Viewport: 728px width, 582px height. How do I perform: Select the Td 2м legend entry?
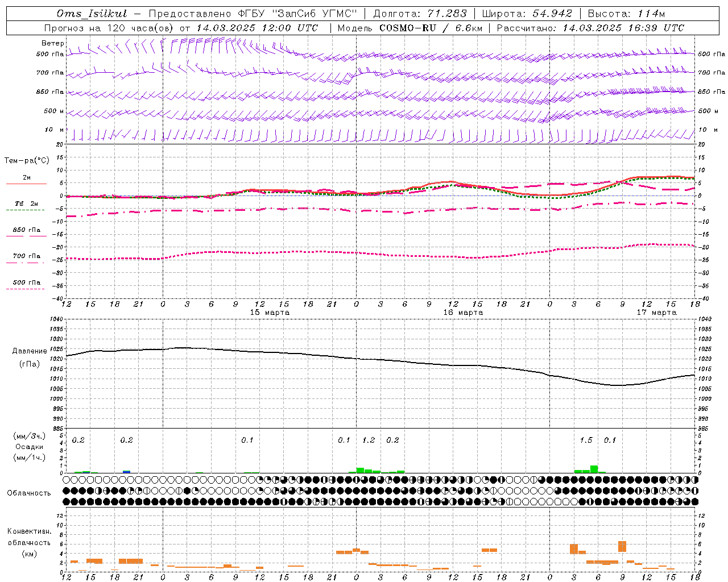tap(26, 203)
